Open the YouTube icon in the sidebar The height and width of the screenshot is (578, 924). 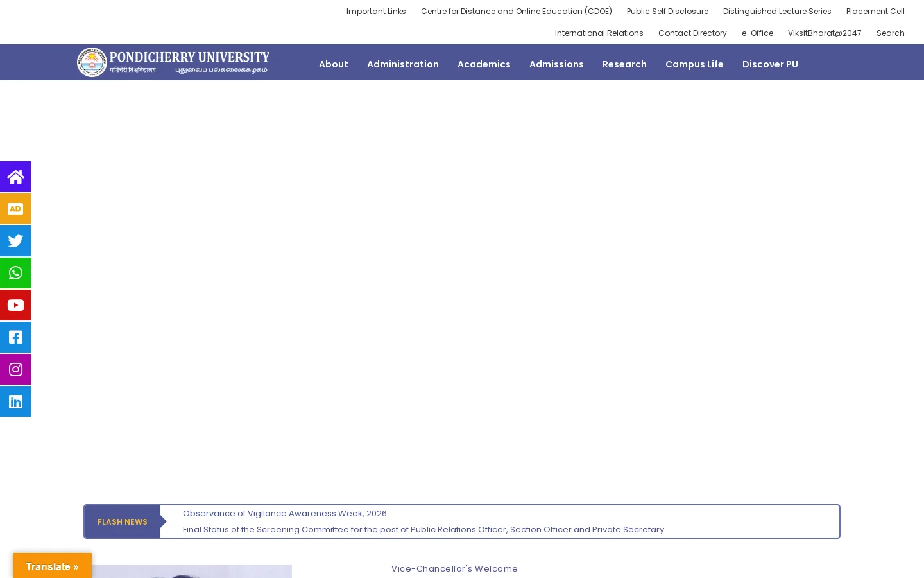coord(15,305)
